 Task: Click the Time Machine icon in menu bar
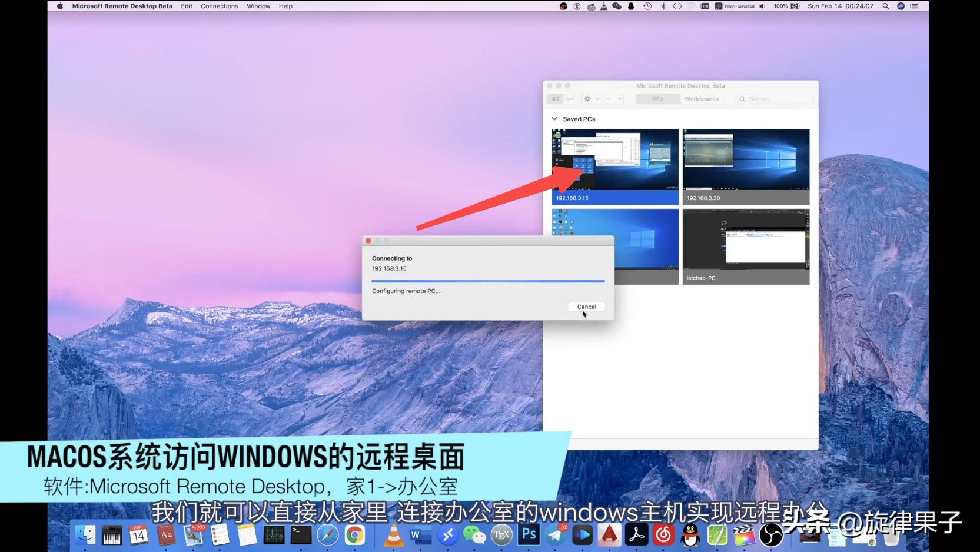point(647,6)
